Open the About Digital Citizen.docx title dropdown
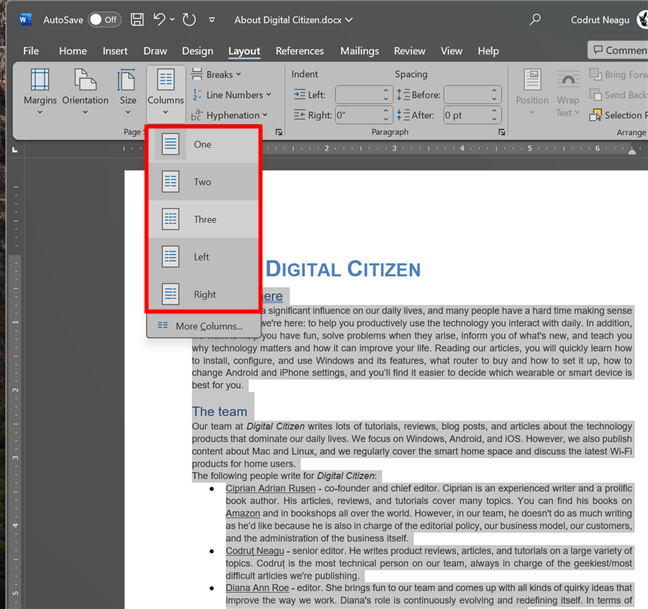Image resolution: width=648 pixels, height=609 pixels. point(349,20)
